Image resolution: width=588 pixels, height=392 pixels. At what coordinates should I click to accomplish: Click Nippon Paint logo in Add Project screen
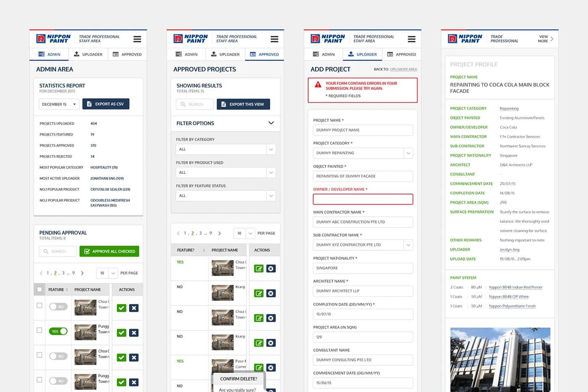pos(328,39)
